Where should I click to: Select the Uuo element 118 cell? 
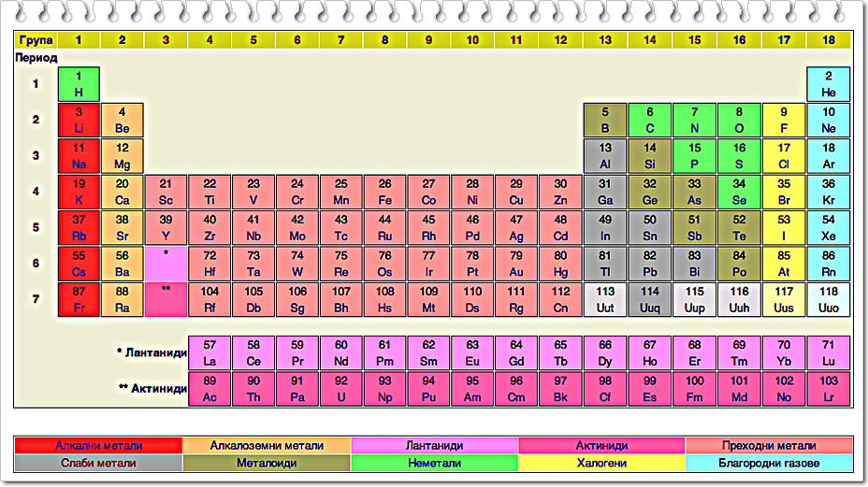[828, 300]
